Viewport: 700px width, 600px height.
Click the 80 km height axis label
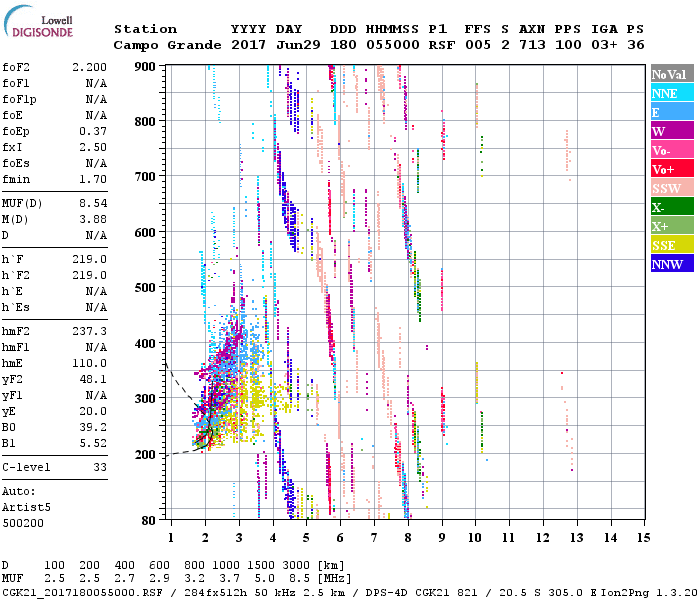pyautogui.click(x=148, y=521)
